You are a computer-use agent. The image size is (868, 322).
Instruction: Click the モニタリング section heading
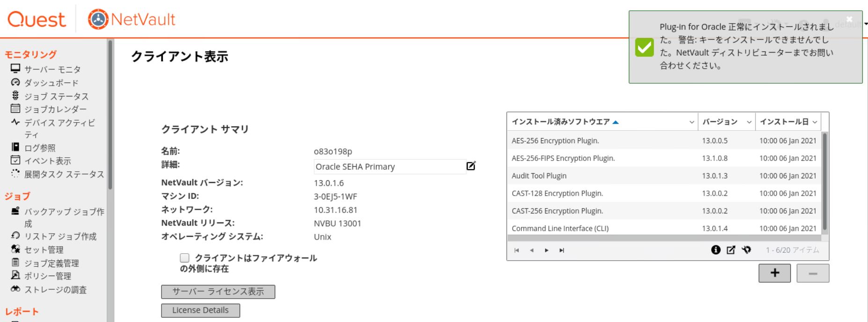click(30, 54)
